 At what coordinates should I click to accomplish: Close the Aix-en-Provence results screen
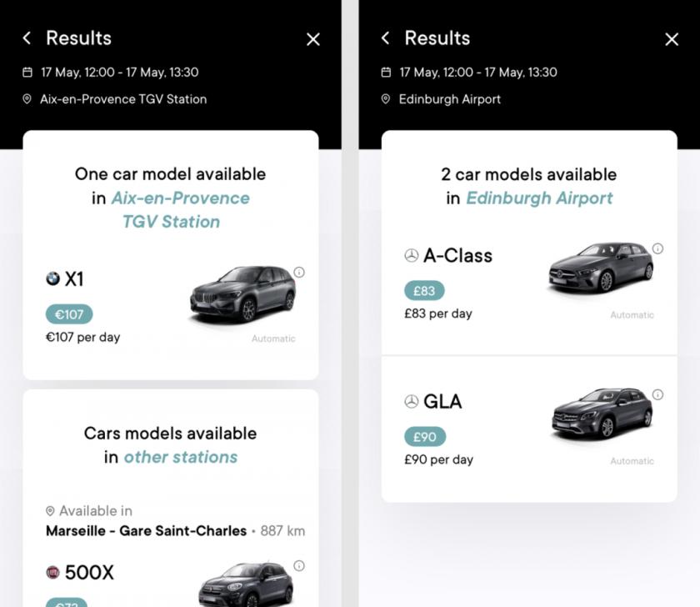click(313, 39)
